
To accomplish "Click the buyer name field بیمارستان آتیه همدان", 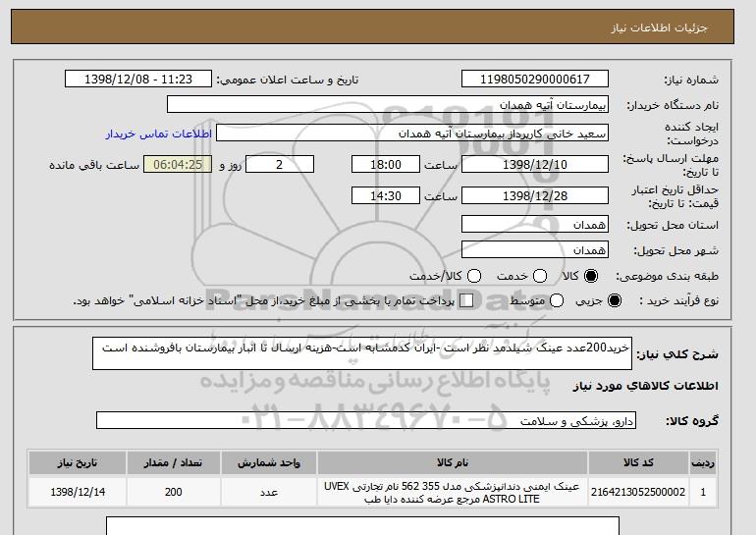I will [x=388, y=105].
